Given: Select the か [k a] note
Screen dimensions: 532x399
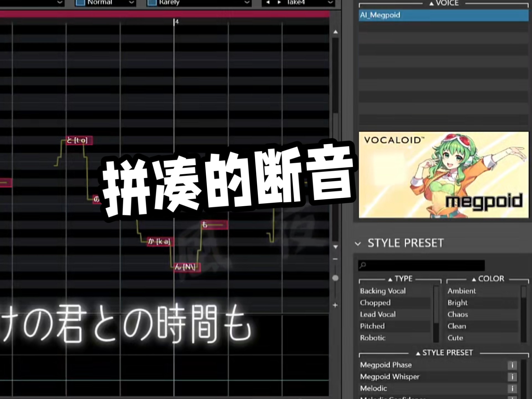Looking at the screenshot, I should pos(160,242).
